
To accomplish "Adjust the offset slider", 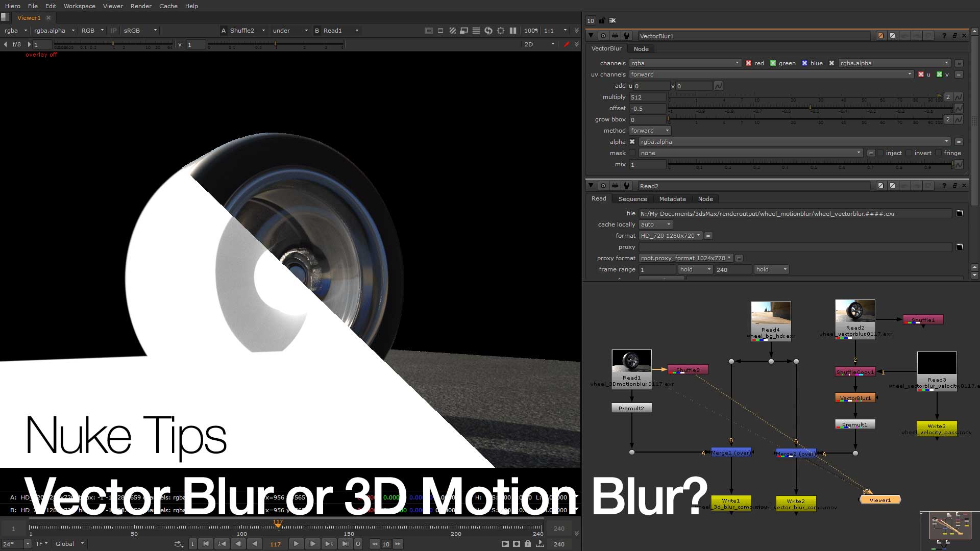I will tap(811, 108).
